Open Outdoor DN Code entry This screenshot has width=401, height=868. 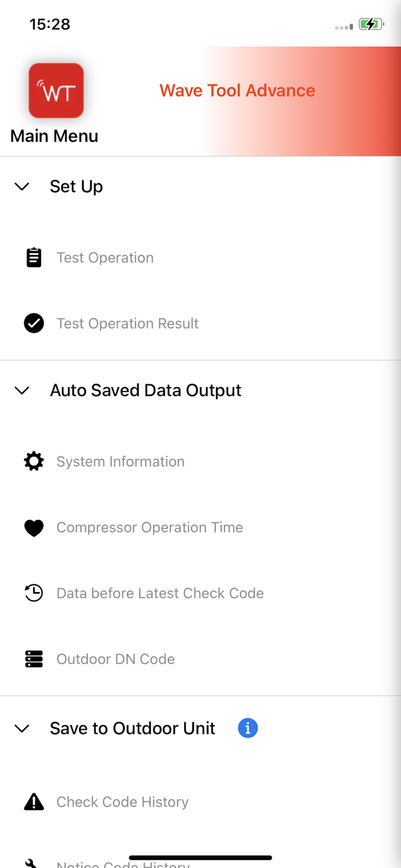[x=115, y=659]
